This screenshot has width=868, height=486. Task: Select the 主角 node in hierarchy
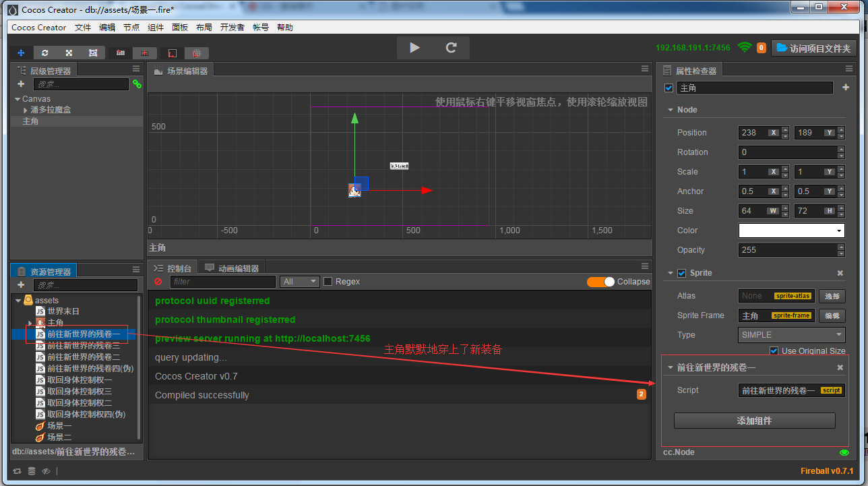(x=77, y=121)
